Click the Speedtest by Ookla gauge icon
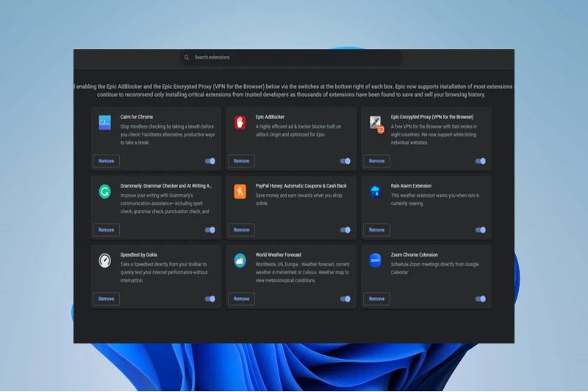Image resolution: width=588 pixels, height=392 pixels. point(104,260)
